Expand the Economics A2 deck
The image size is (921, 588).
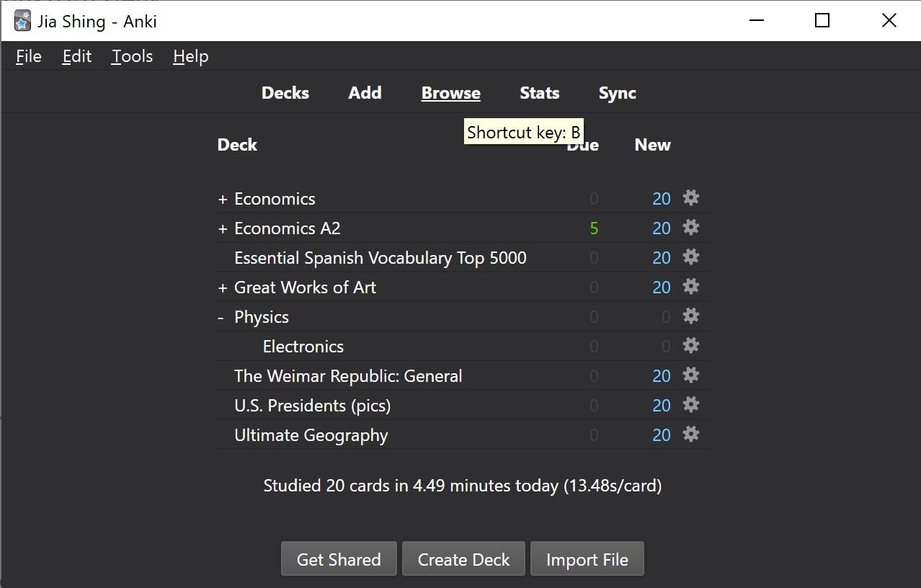tap(223, 229)
